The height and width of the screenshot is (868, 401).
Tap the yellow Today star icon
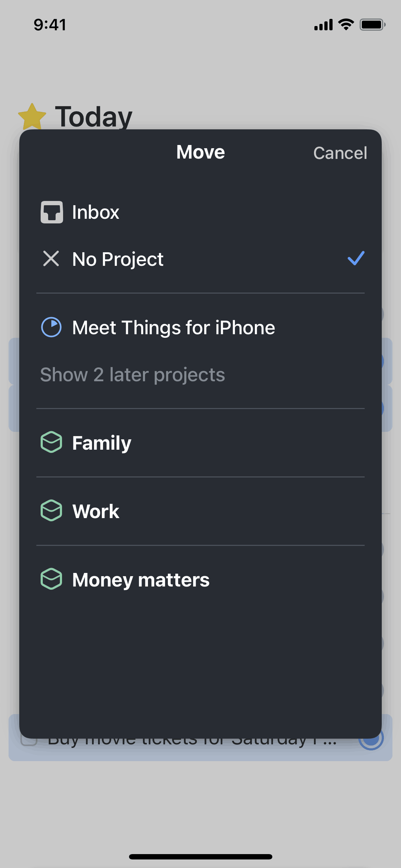[32, 116]
